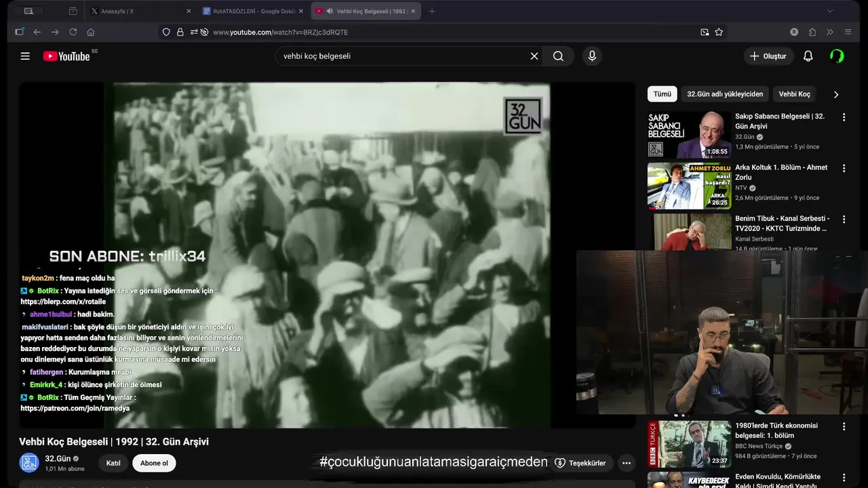Open the 32.Gün channel avatar
The image size is (868, 488).
coord(29,463)
